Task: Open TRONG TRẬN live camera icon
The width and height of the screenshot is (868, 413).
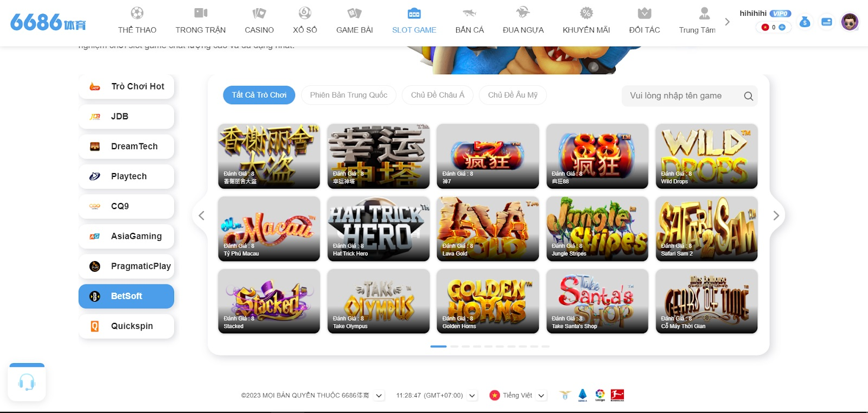Action: (201, 13)
